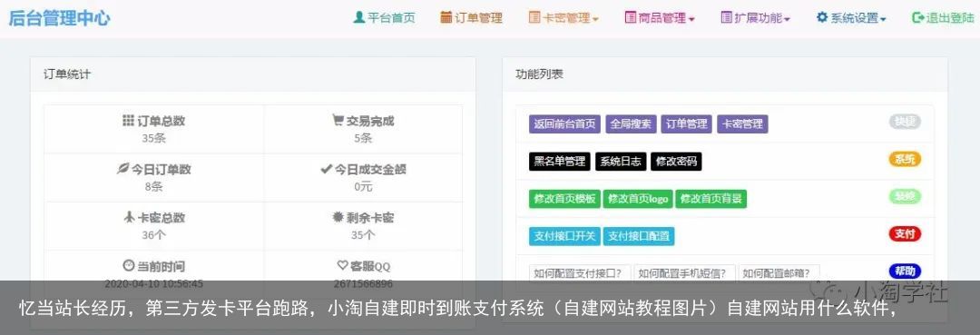Click the plane icon beside 卡密总数
This screenshot has width=980, height=335.
129,217
